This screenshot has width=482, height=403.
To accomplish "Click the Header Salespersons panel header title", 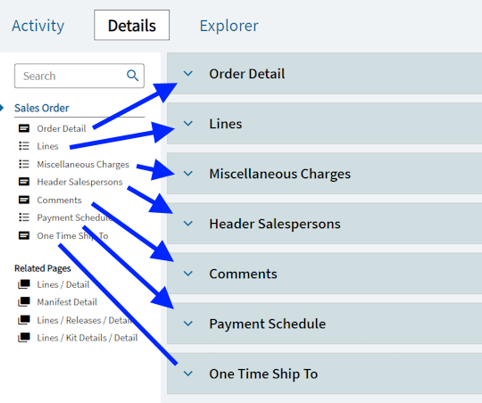I will (275, 224).
